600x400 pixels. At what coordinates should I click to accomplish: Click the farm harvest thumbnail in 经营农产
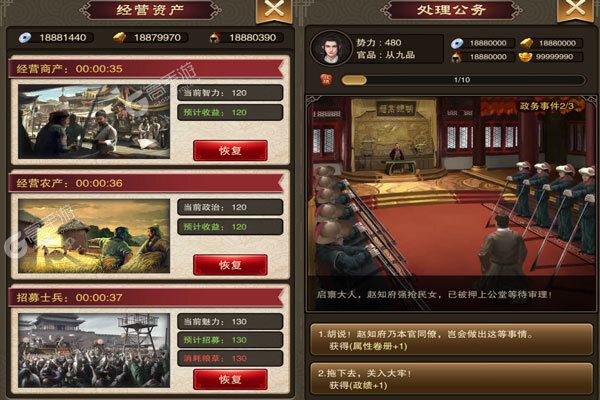point(94,236)
